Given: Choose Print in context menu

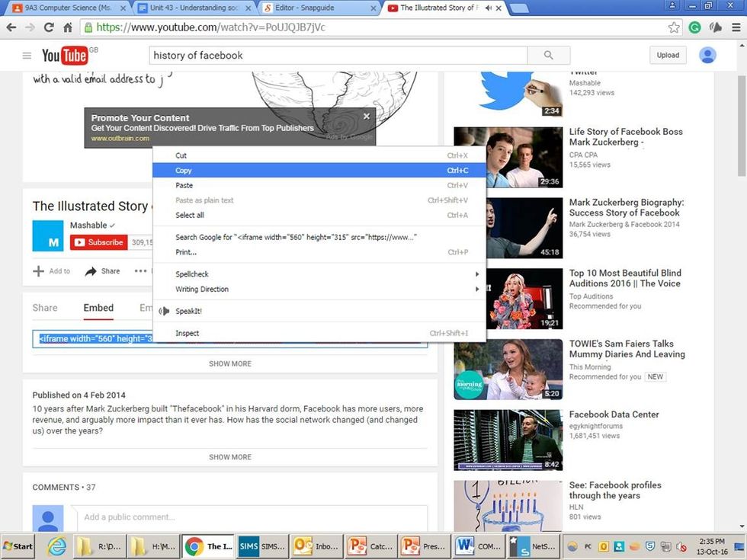Looking at the screenshot, I should [319, 252].
